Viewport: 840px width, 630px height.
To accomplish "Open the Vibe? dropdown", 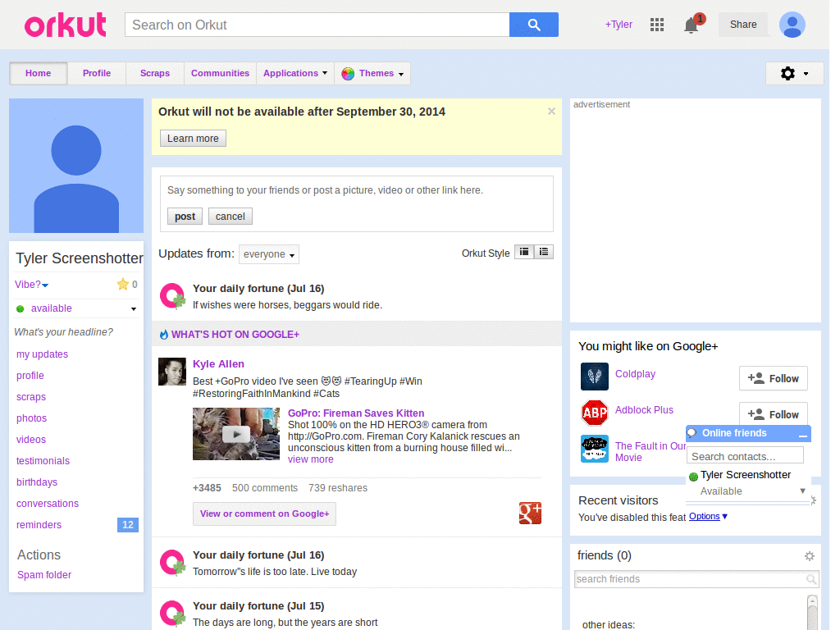I will [32, 285].
